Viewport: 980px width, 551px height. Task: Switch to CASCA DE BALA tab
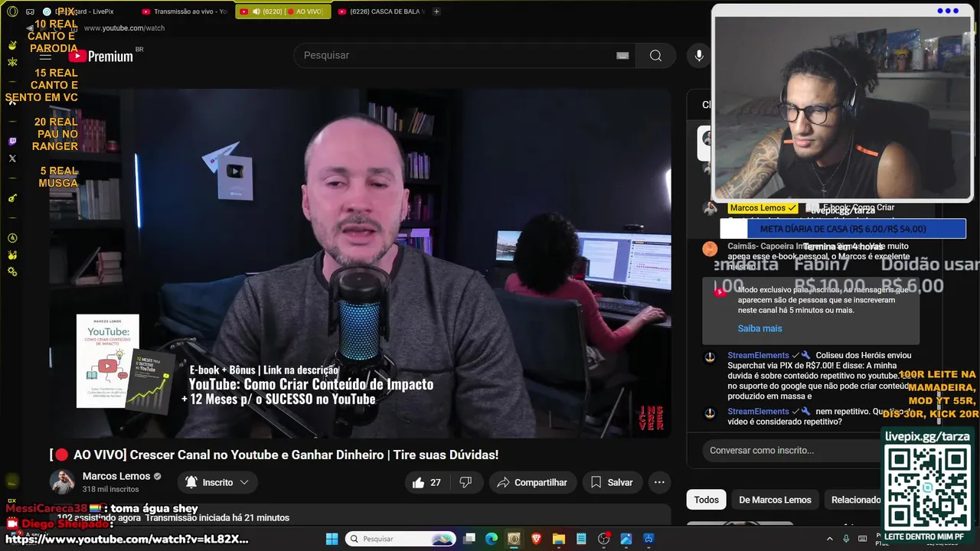pyautogui.click(x=381, y=11)
